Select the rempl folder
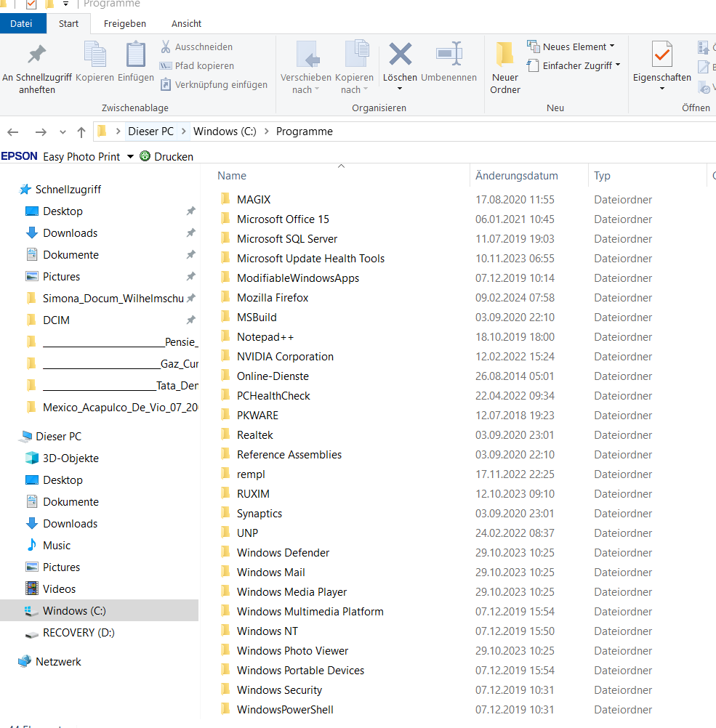The width and height of the screenshot is (716, 728). pos(251,474)
